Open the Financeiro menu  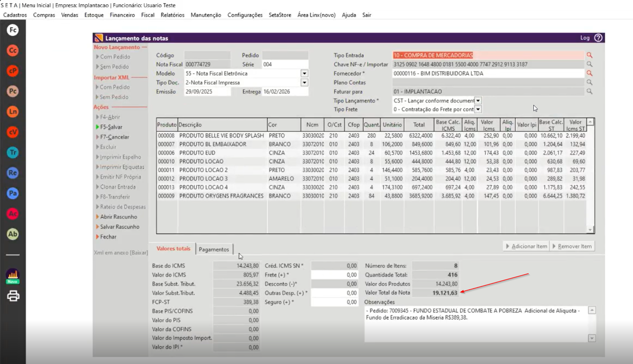[x=122, y=15]
